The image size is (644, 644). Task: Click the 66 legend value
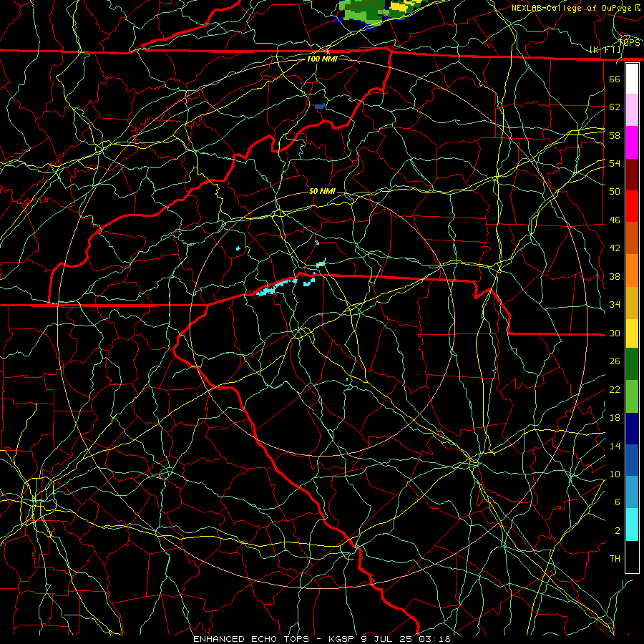pos(615,79)
